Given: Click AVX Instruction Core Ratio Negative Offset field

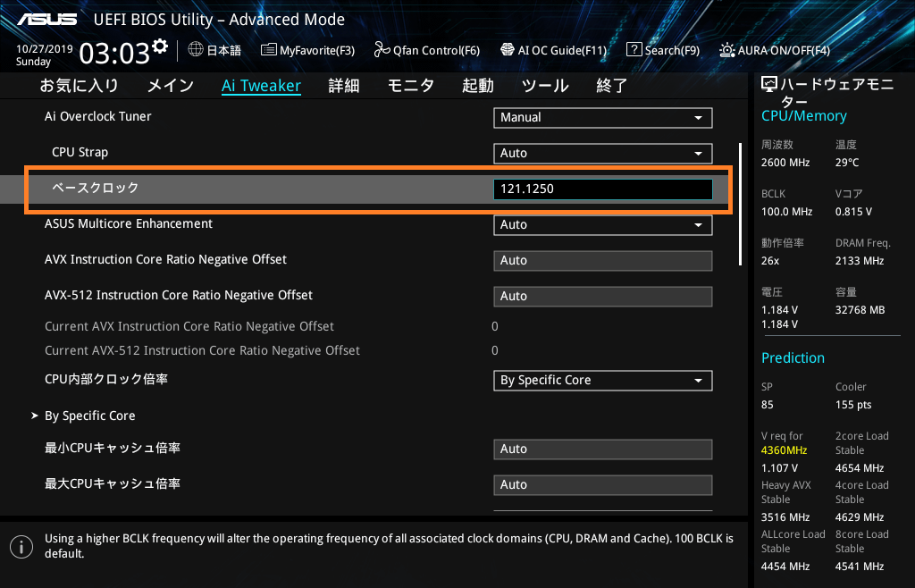Looking at the screenshot, I should click(603, 261).
